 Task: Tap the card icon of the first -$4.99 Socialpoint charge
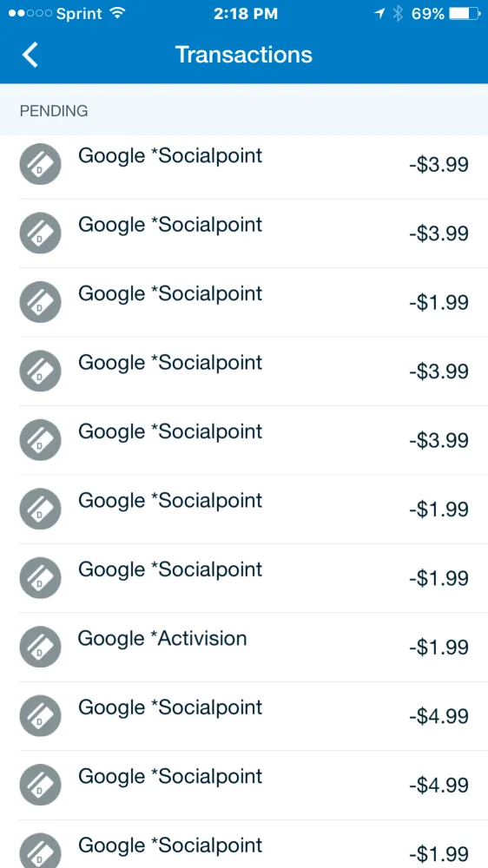point(41,716)
